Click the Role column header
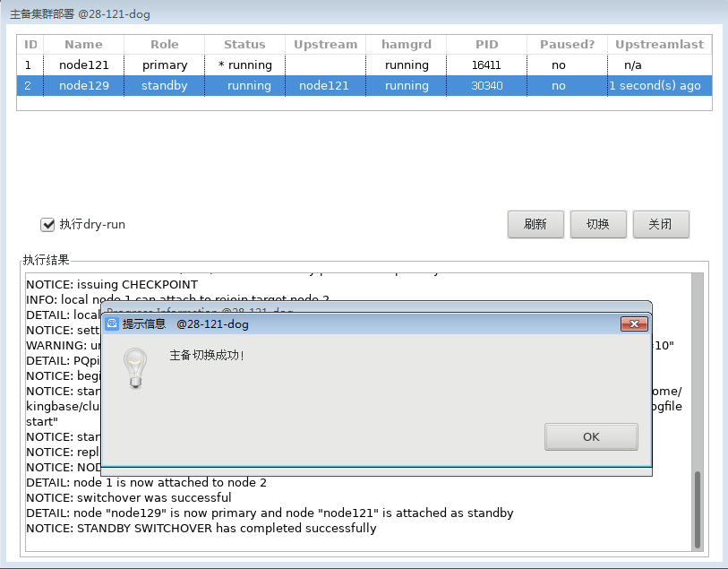728x569 pixels. 165,45
